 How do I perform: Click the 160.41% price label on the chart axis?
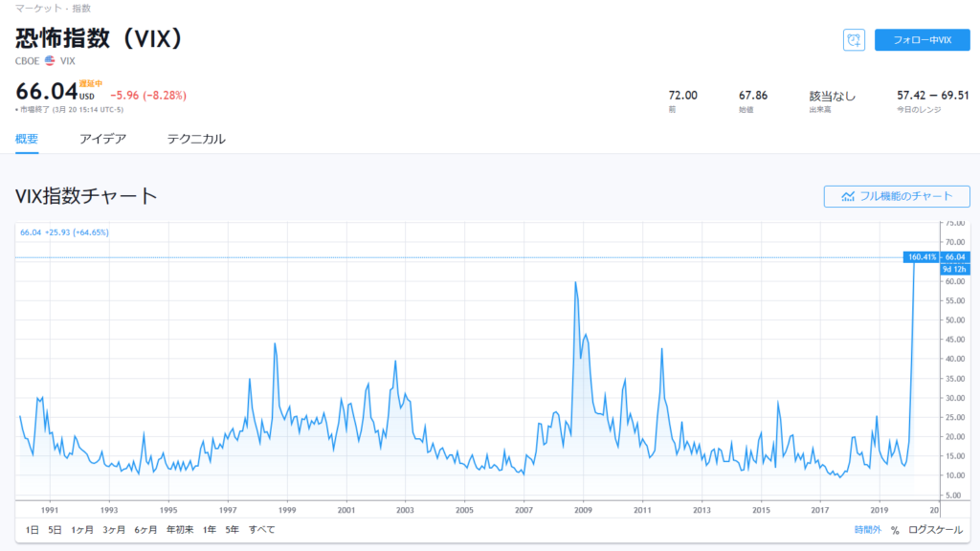tap(920, 256)
